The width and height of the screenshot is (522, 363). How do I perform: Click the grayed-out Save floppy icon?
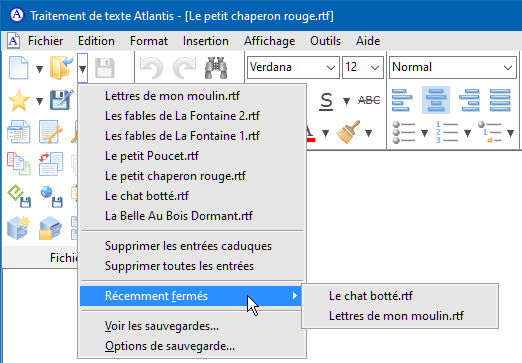(105, 68)
